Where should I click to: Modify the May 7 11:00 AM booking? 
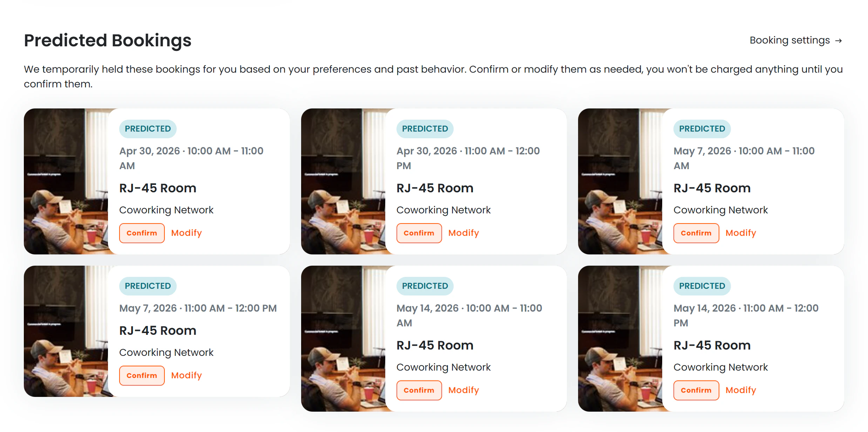pyautogui.click(x=186, y=375)
